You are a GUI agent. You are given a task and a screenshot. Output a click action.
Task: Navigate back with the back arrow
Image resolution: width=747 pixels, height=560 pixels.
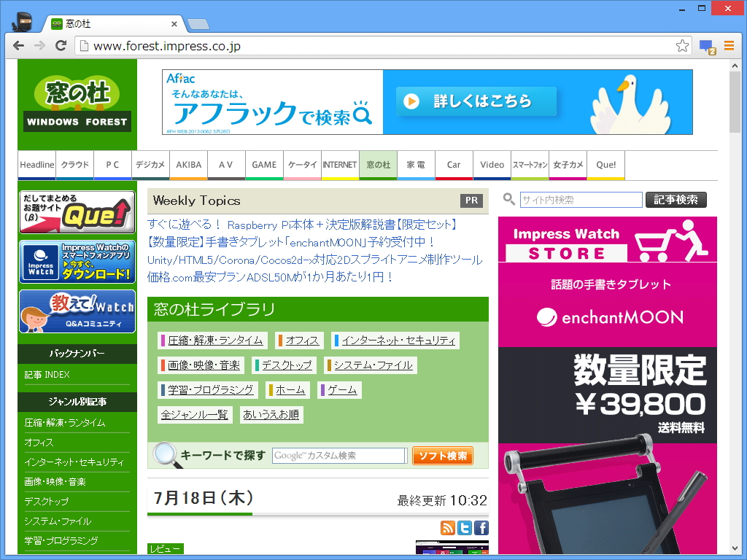19,45
